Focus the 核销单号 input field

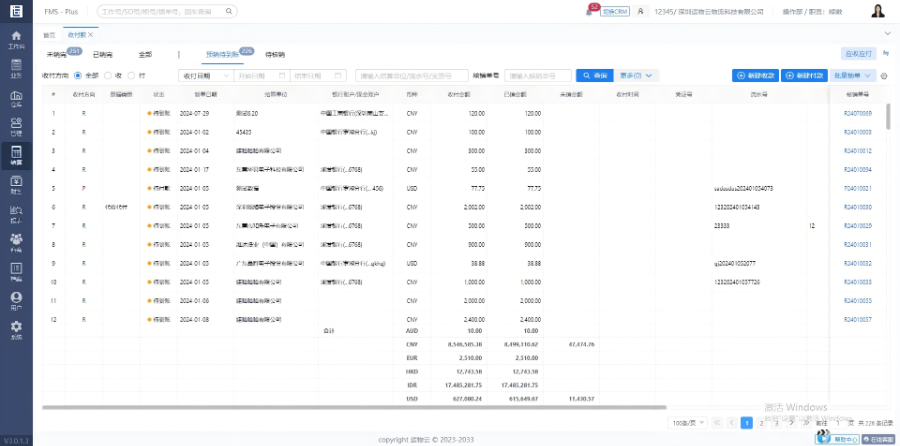(538, 75)
